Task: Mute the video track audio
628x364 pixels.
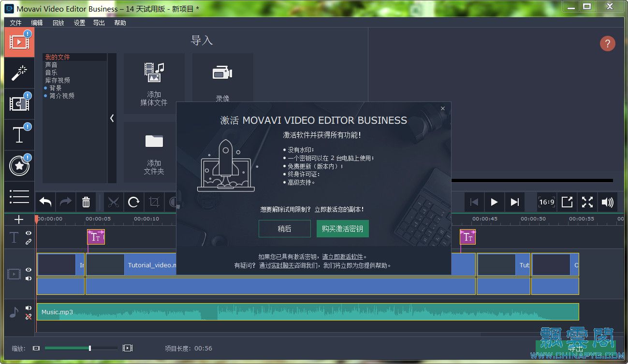Action: point(29,278)
